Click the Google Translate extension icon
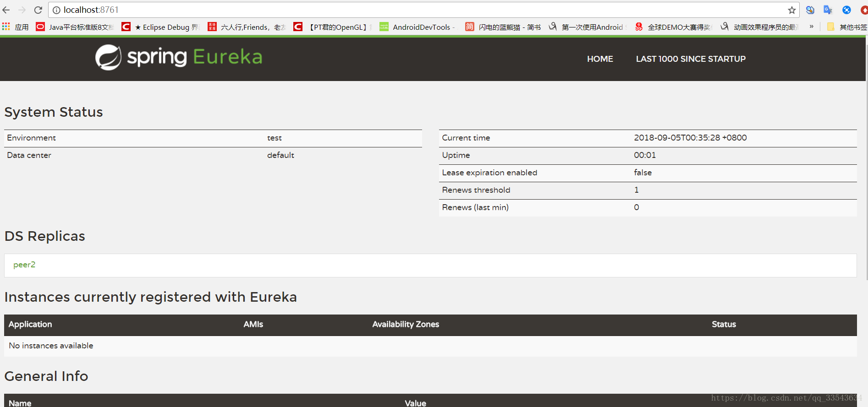This screenshot has height=407, width=868. click(828, 10)
